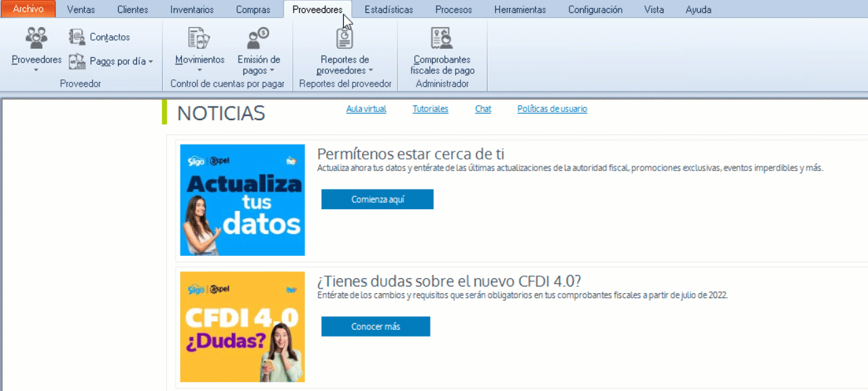The height and width of the screenshot is (391, 868).
Task: Click the Pagos por día icon
Action: pos(77,61)
